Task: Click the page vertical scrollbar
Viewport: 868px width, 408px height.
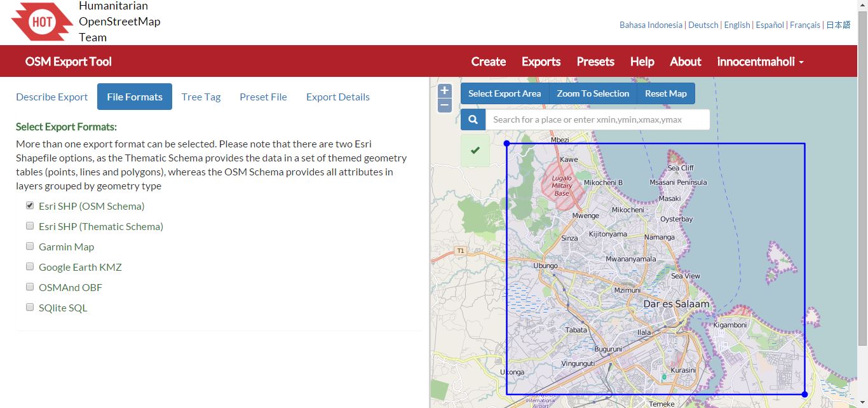Action: [862, 178]
